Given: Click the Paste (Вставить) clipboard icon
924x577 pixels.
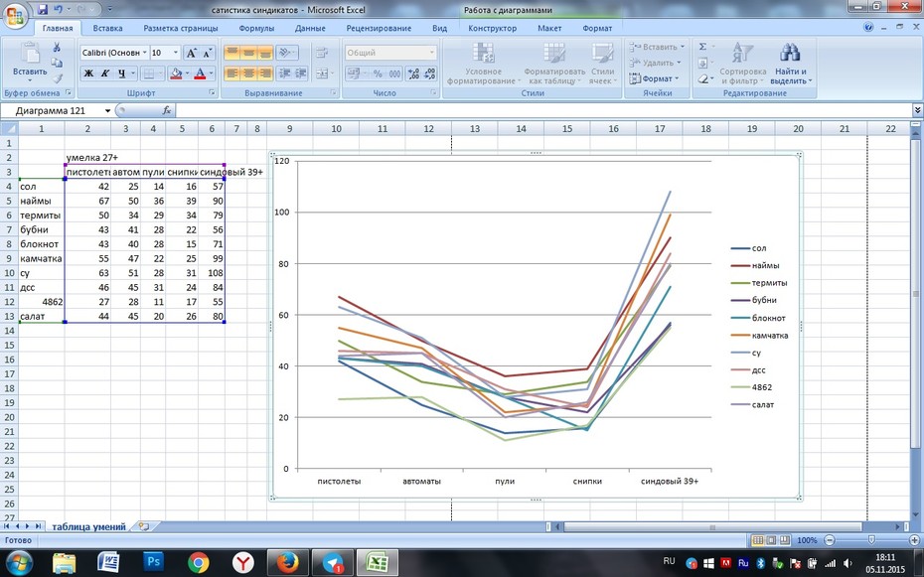Looking at the screenshot, I should coord(30,53).
